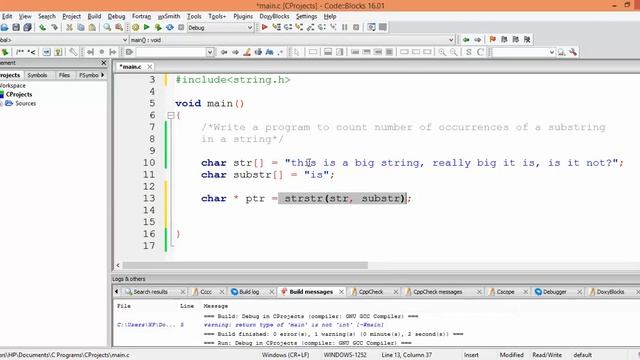Screen dimensions: 640x360
Task: Click the Rebuild icon
Action: [169, 27]
